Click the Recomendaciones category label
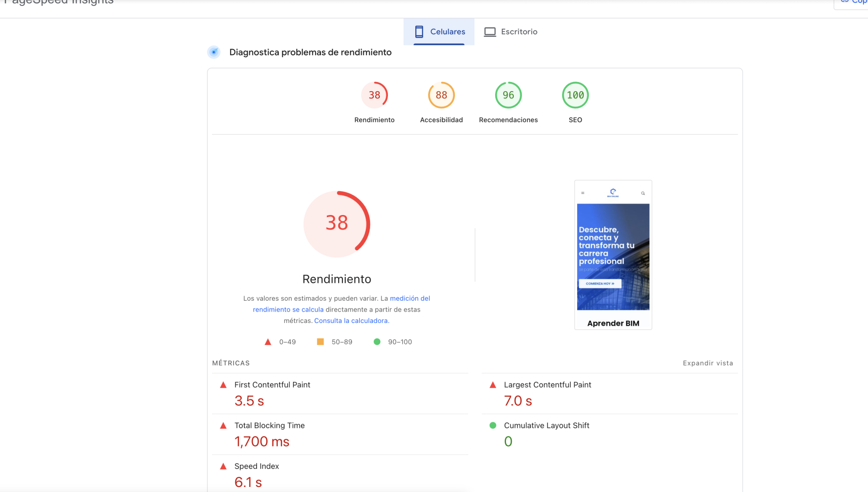 [508, 120]
